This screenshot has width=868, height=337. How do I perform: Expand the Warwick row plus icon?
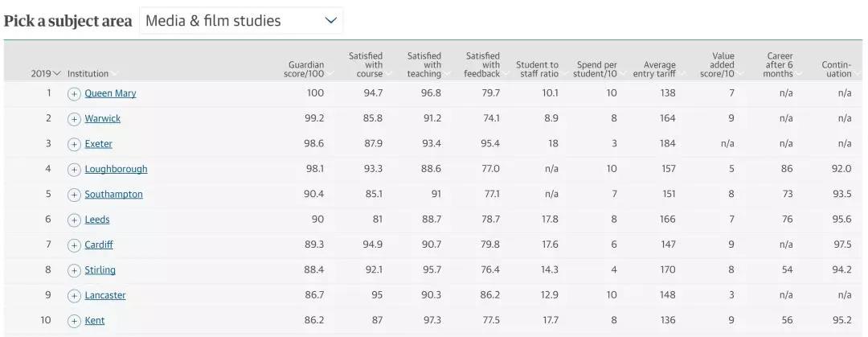coord(74,119)
